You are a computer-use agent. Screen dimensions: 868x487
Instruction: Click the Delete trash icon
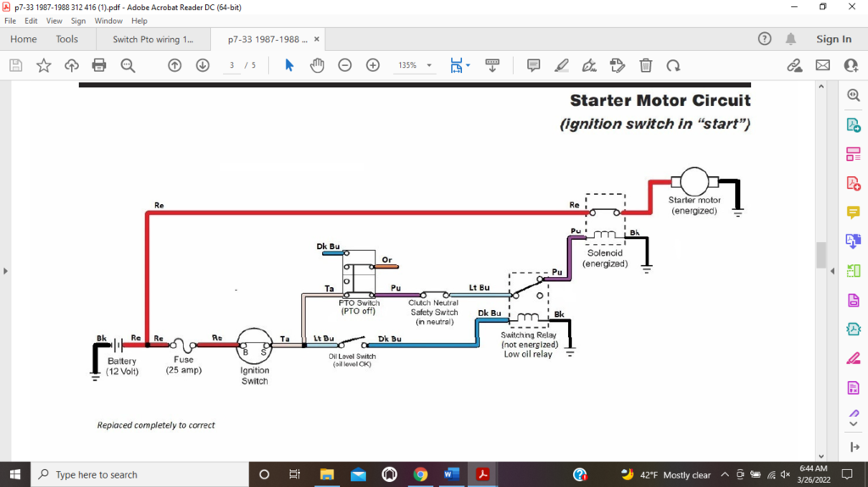645,65
